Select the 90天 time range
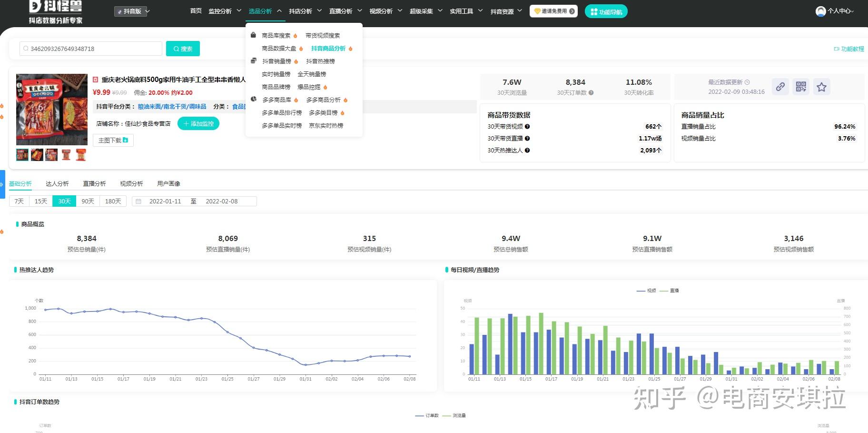This screenshot has width=868, height=433. 88,201
